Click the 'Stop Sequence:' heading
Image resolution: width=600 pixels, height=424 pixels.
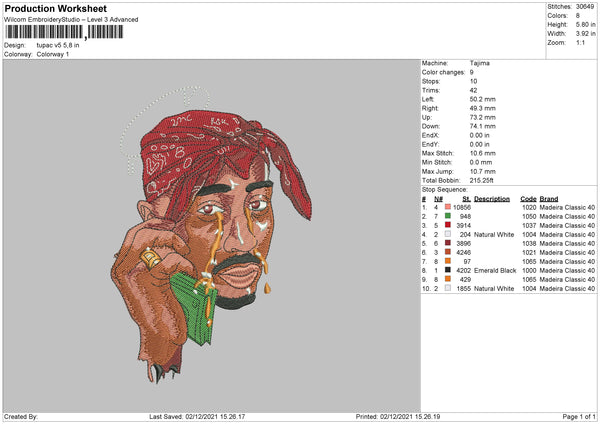[445, 189]
